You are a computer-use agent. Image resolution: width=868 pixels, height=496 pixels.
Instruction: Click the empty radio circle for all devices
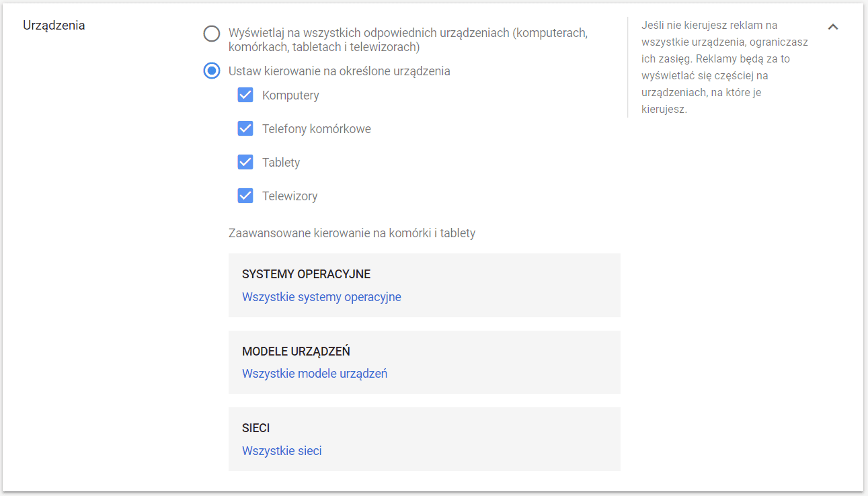(212, 33)
